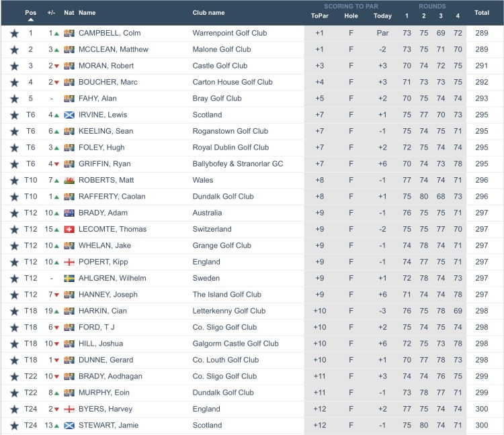Click the Scotland flag for IRVINE, Lewis

coord(69,115)
